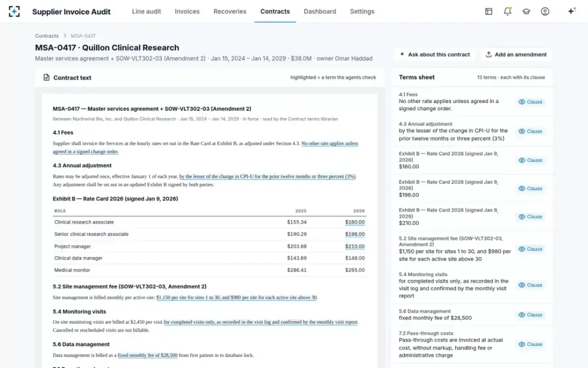Click Add an amendment button

(516, 54)
